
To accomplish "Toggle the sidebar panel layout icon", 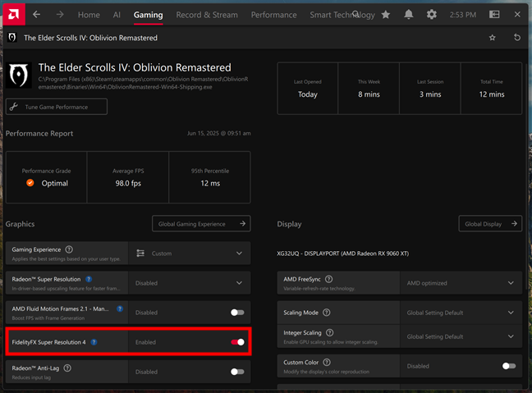I will click(x=494, y=14).
